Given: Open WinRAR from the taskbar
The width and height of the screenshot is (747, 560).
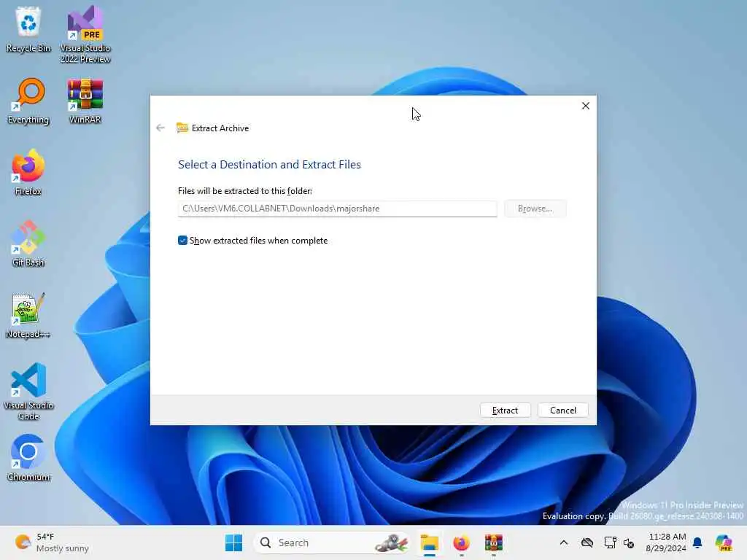Looking at the screenshot, I should click(494, 542).
